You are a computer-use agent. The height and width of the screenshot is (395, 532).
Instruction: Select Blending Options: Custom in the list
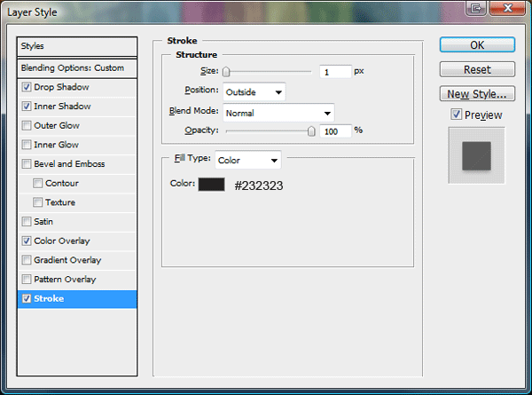78,68
